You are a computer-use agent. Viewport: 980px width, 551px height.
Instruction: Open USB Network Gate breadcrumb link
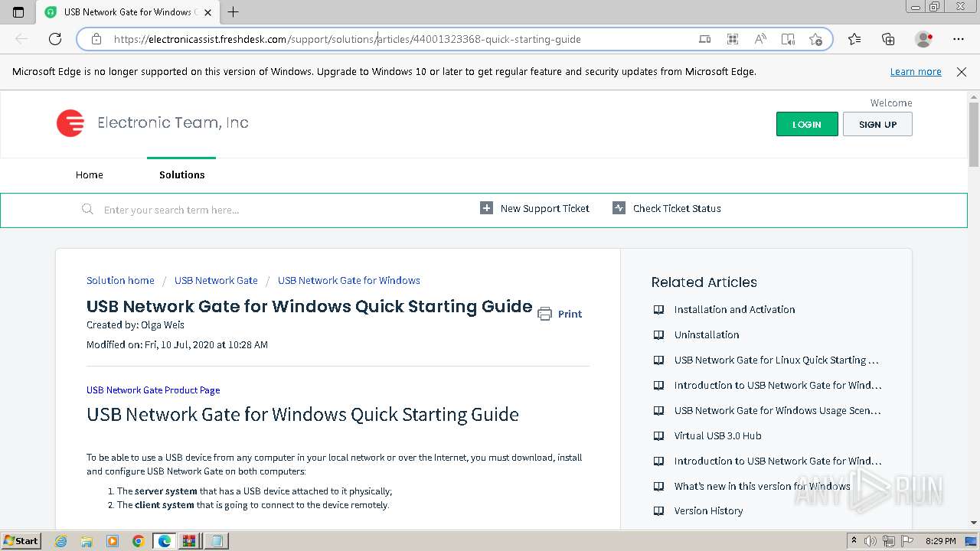(x=216, y=280)
